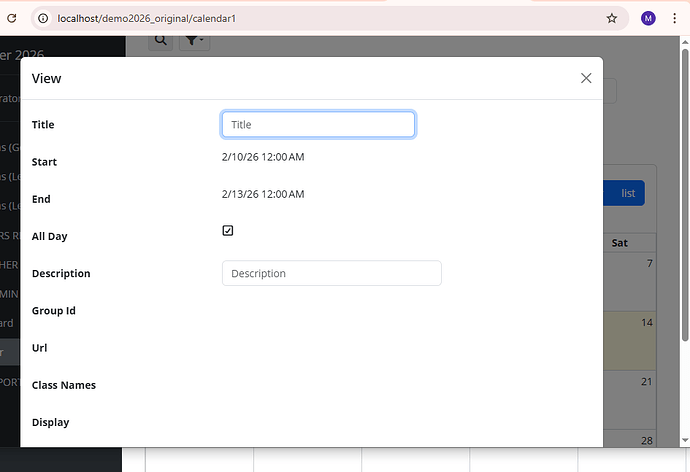Close the View dialog with the X

[586, 78]
